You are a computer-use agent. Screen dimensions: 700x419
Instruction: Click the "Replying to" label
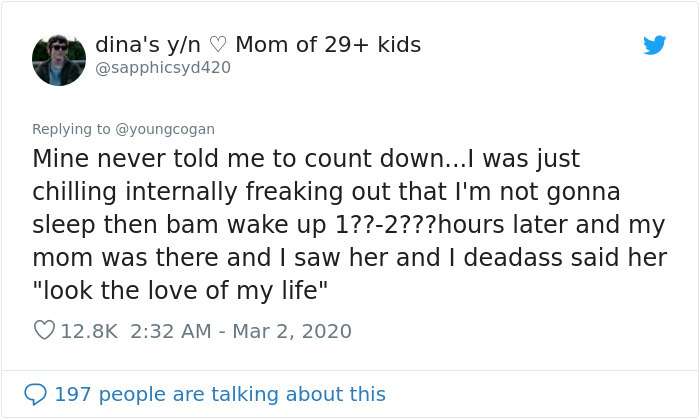[70, 129]
